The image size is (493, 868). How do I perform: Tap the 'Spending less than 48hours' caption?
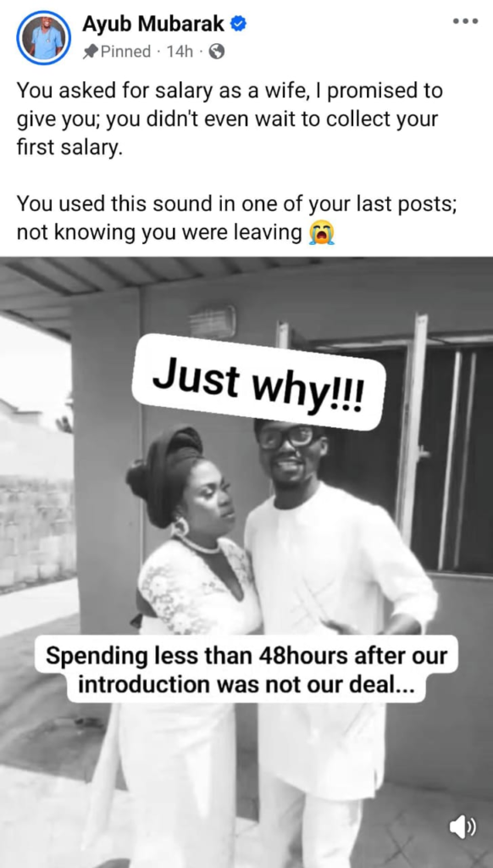click(x=246, y=670)
